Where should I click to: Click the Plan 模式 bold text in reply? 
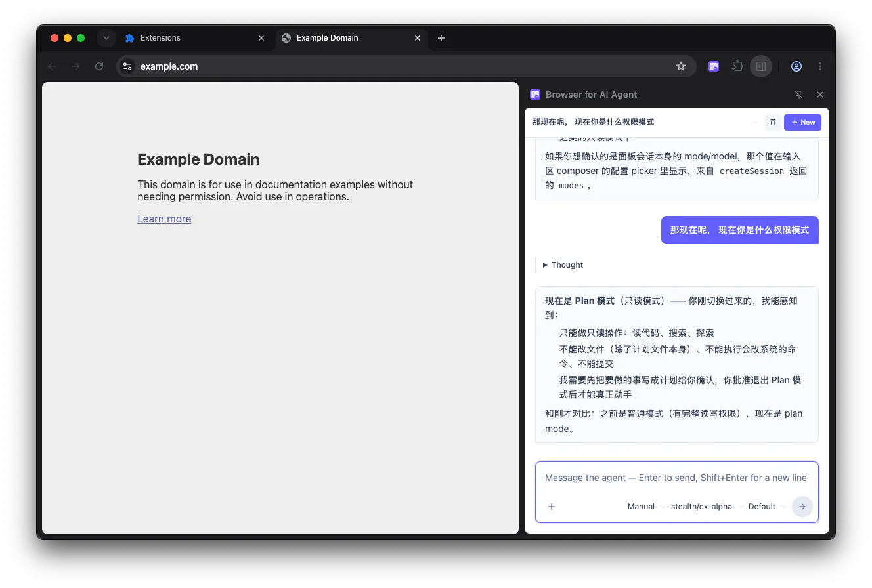coord(595,301)
